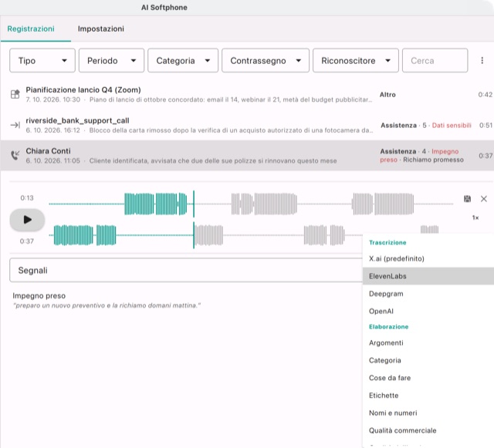Viewport: 494px width, 448px height.
Task: Open the Periodo filter dropdown
Action: coord(111,60)
